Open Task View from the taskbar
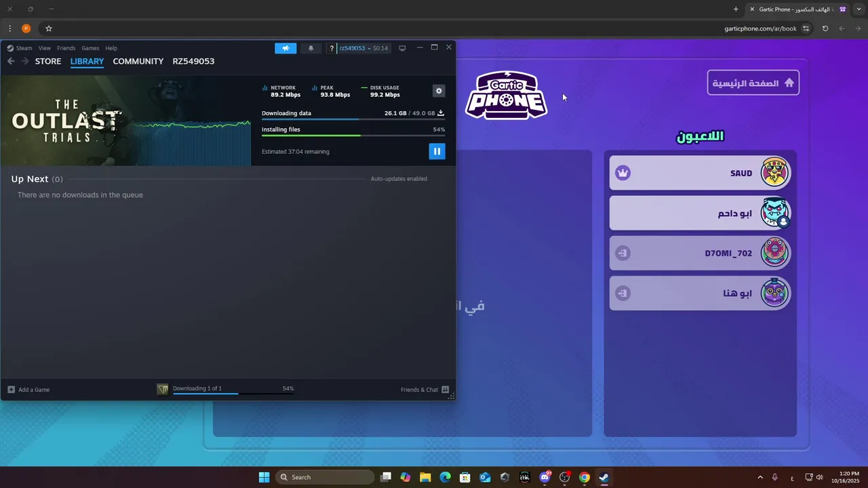Image resolution: width=868 pixels, height=488 pixels. 386,477
